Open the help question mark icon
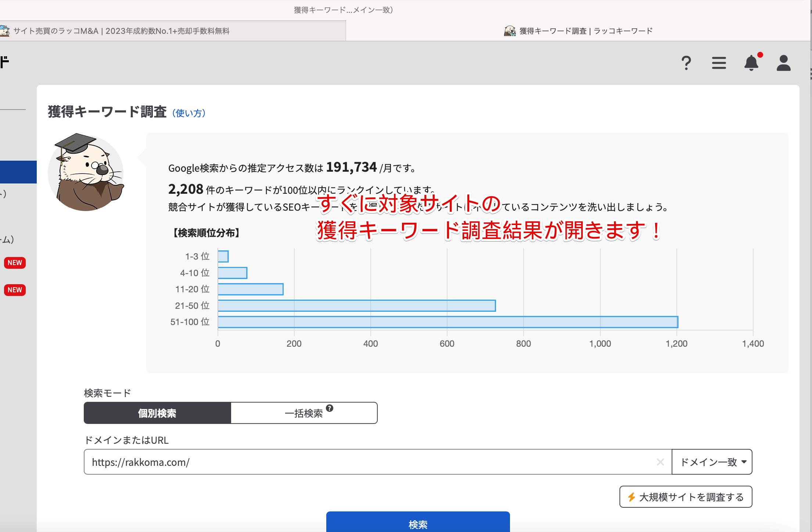Screen dimensions: 812x532 (x=686, y=63)
